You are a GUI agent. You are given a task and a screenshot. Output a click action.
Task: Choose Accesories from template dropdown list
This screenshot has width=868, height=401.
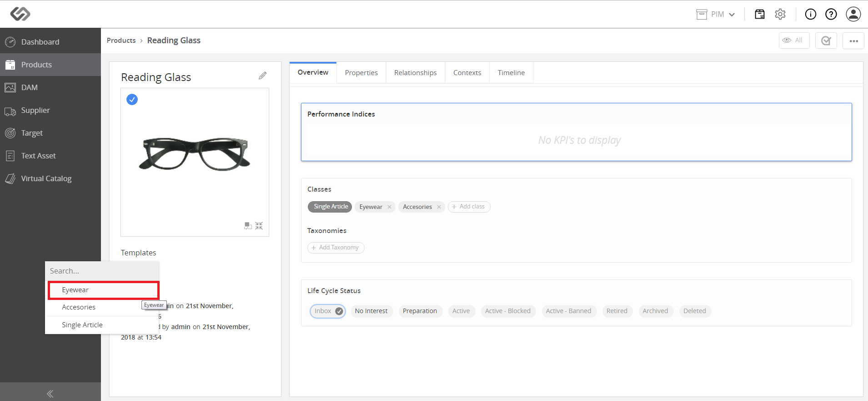(102, 307)
